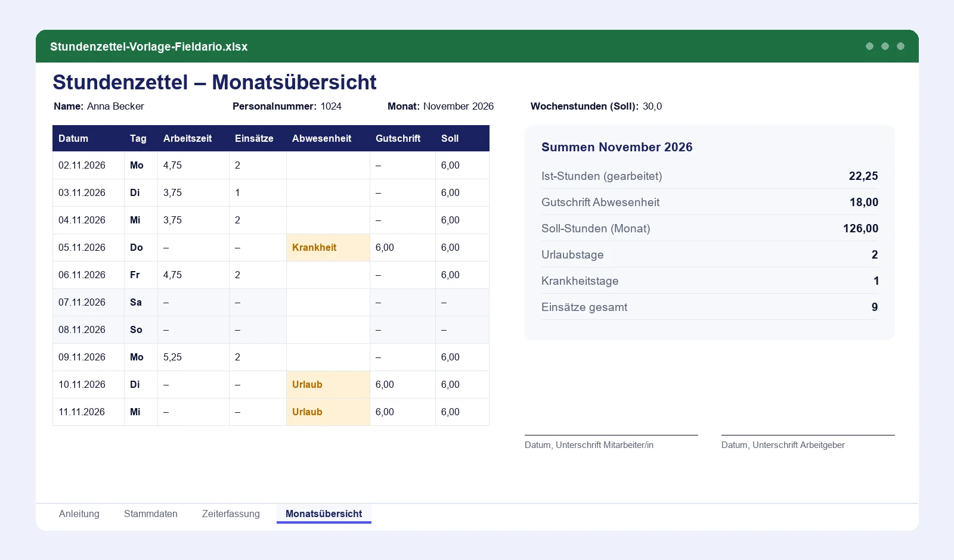Select the Einsätze value 1 on 03.11.2026

coord(258,192)
